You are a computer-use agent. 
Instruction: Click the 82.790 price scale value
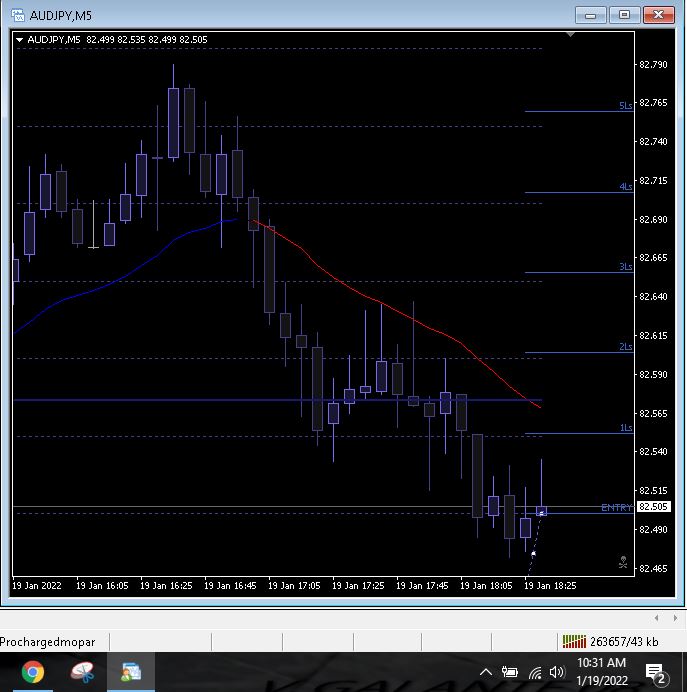653,64
